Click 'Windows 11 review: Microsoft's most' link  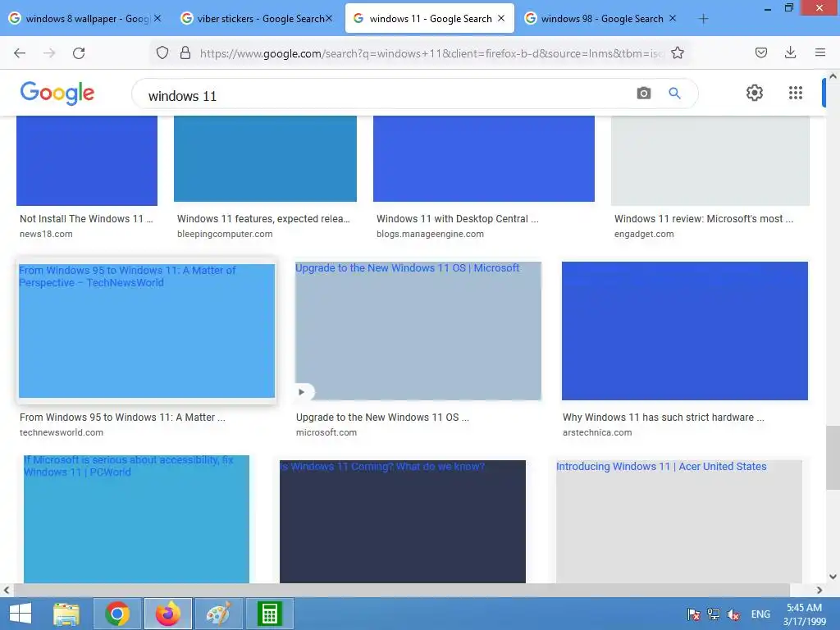coord(704,218)
